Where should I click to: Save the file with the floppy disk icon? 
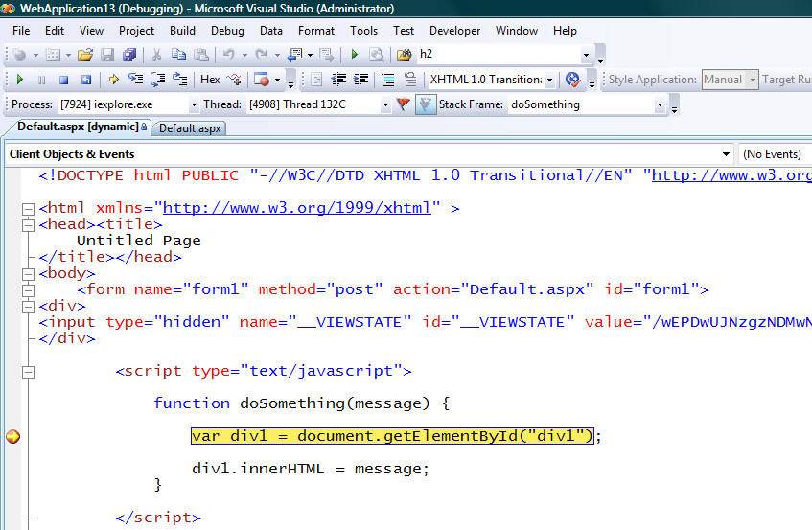point(107,55)
